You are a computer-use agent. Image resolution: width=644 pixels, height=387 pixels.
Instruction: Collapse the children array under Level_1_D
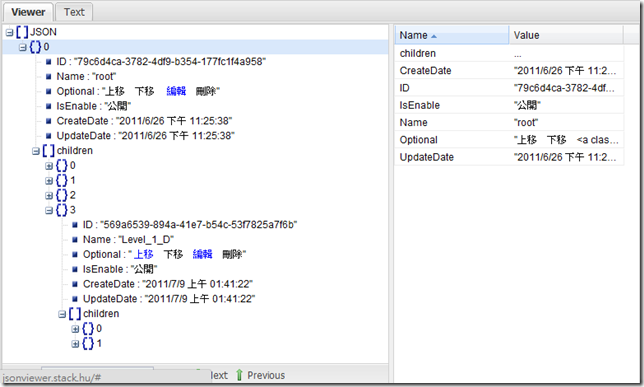coord(62,314)
